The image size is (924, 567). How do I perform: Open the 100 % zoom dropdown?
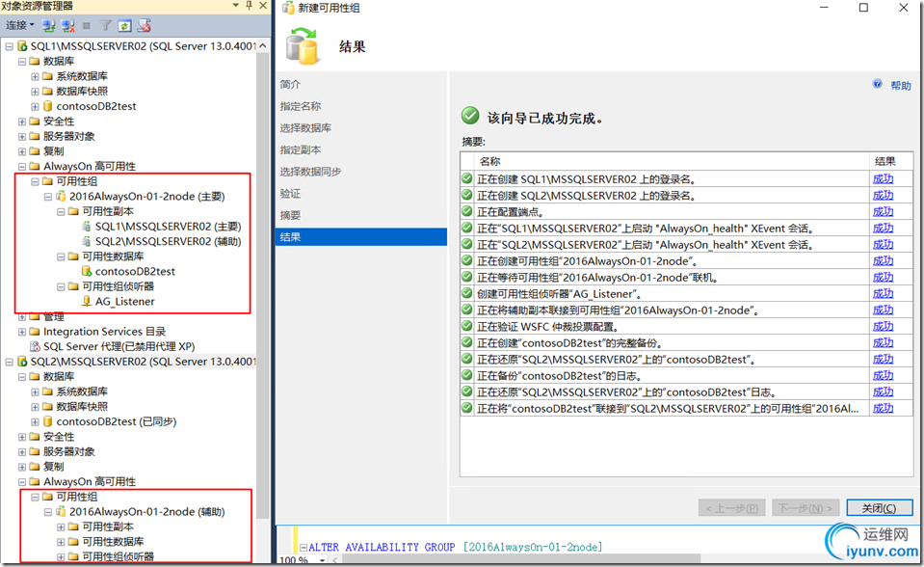coord(323,560)
